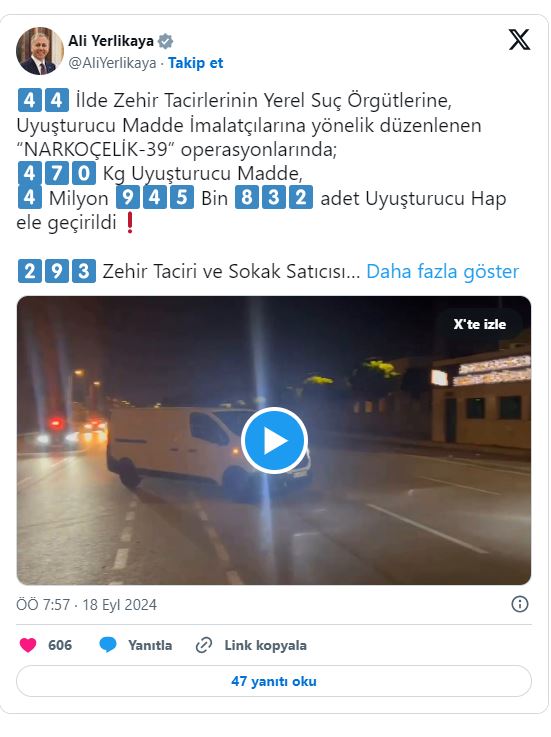
Task: Click the chain link copy icon
Action: [x=204, y=645]
